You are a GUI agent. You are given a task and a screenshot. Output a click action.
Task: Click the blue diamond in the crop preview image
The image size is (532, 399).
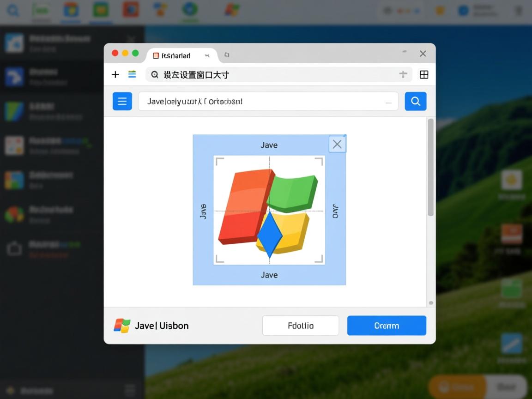tap(269, 236)
